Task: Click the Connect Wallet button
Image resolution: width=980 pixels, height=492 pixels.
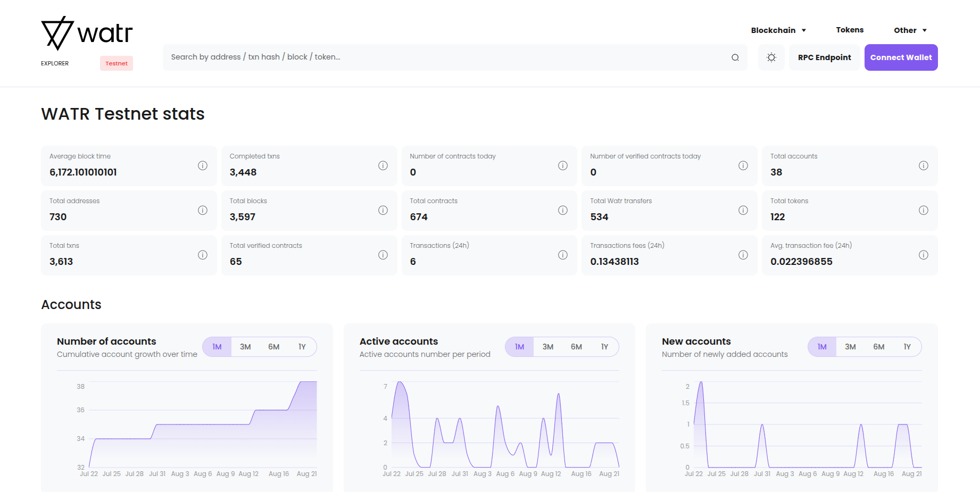Action: pyautogui.click(x=901, y=57)
